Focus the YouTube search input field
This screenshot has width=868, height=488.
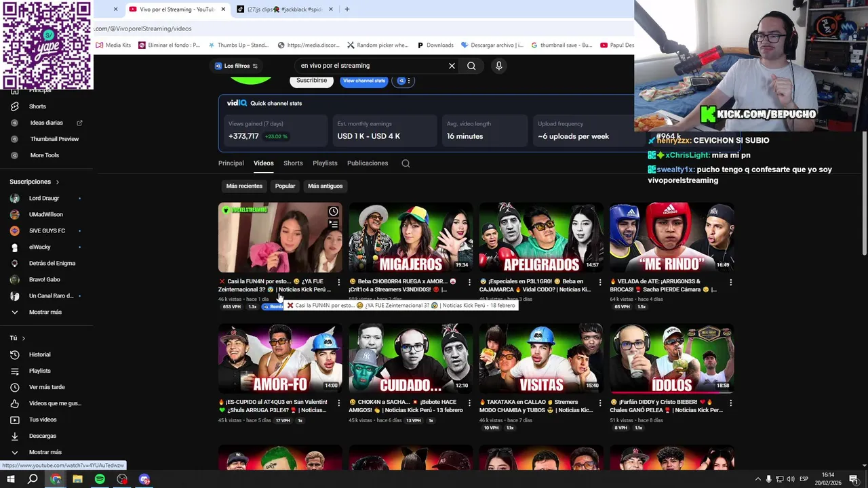[x=372, y=66]
